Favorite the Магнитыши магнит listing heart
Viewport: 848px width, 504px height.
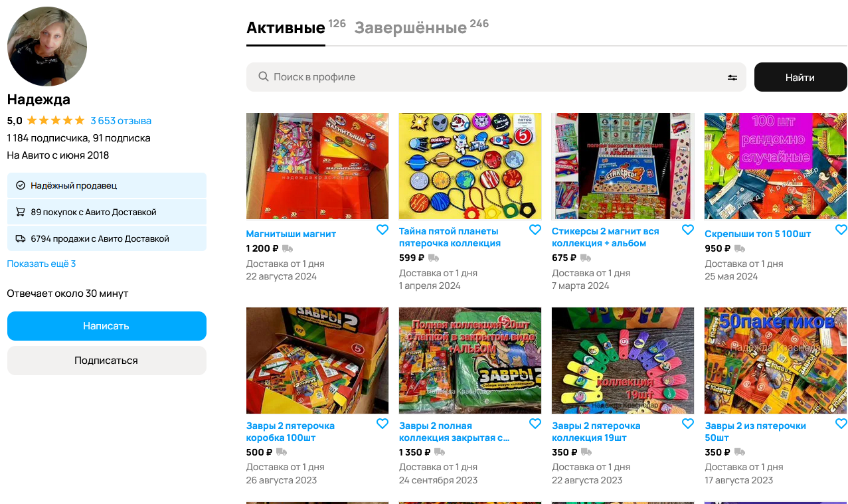[382, 230]
